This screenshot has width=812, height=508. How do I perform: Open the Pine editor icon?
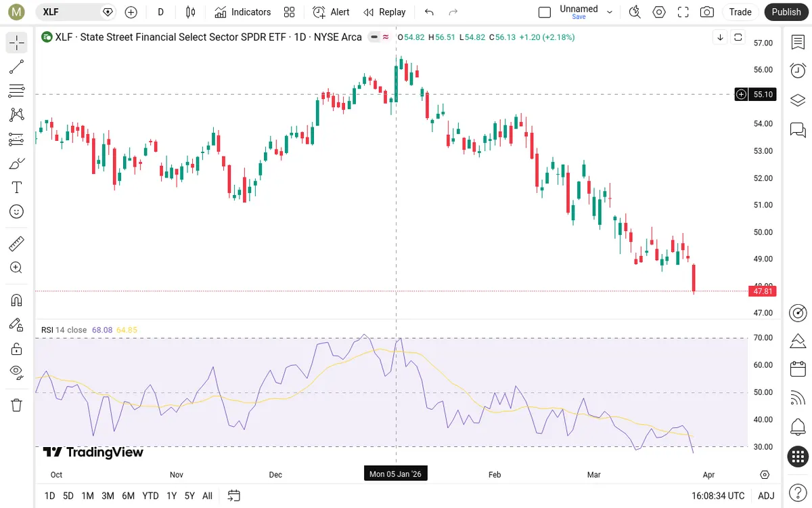pyautogui.click(x=798, y=340)
